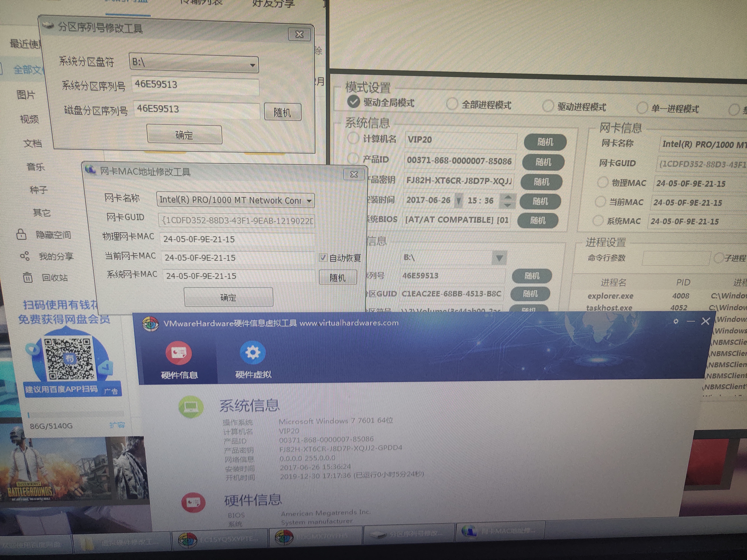Screen dimensions: 747x560
Task: Open 系统分区盘符 dropdown showing B:\
Action: (194, 63)
